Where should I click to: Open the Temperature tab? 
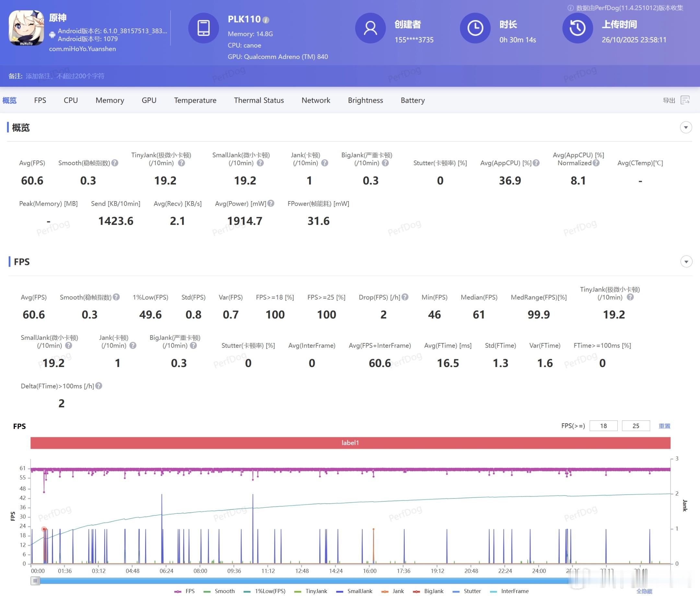(x=195, y=100)
